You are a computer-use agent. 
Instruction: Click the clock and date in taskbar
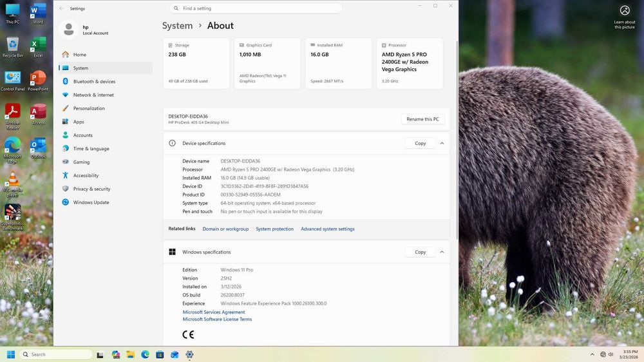click(630, 355)
